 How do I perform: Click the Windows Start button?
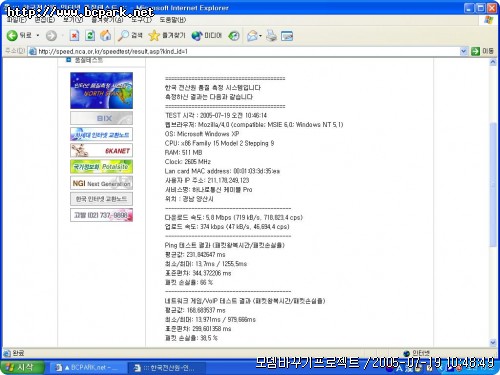[22, 367]
